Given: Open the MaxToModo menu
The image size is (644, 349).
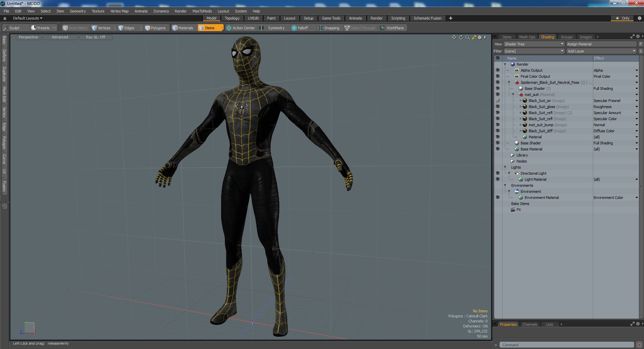Looking at the screenshot, I should pos(202,11).
